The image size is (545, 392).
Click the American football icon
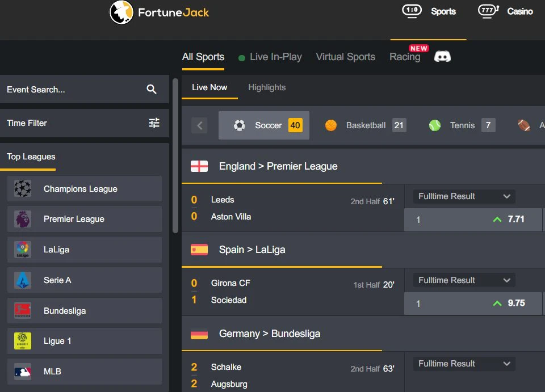(524, 125)
